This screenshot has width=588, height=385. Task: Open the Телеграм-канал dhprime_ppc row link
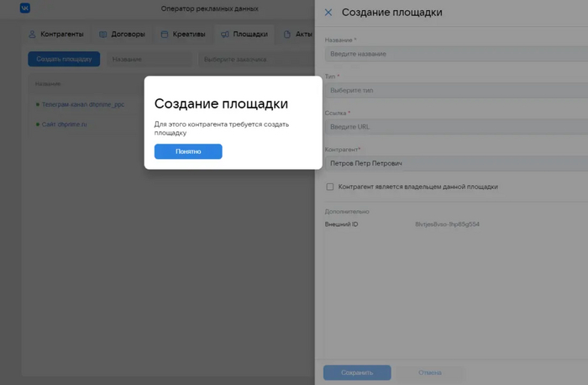[x=83, y=104]
